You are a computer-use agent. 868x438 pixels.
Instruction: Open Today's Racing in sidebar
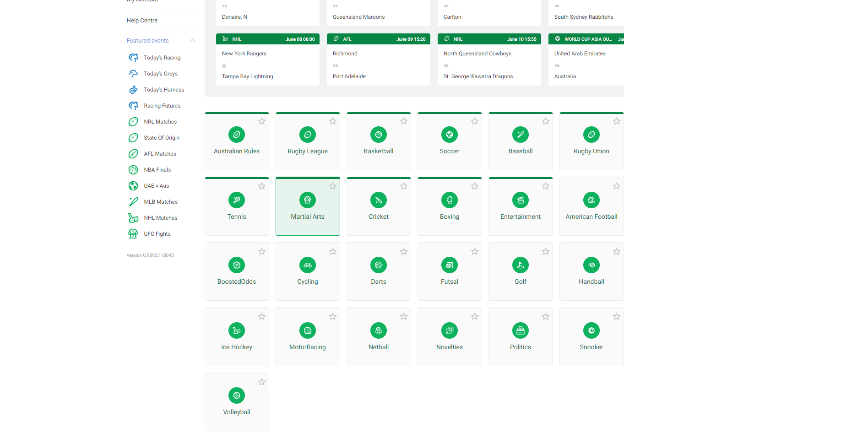point(161,58)
